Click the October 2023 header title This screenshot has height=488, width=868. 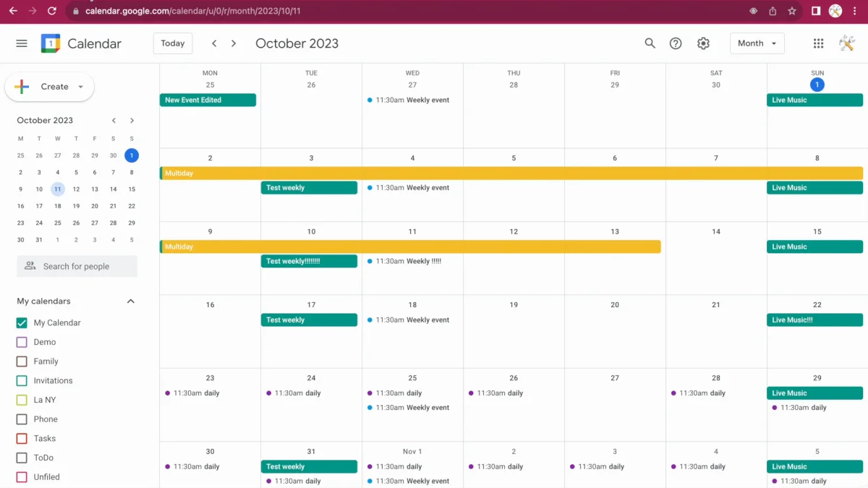pyautogui.click(x=297, y=43)
